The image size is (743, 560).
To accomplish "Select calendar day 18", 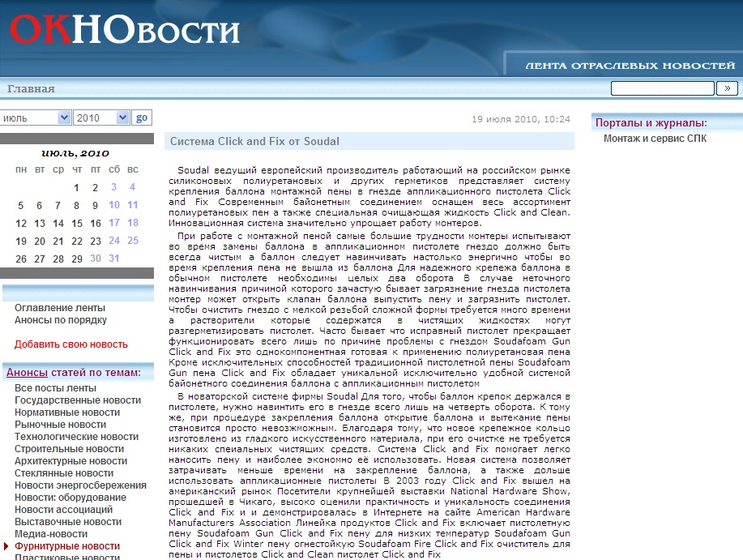I will coord(133,223).
